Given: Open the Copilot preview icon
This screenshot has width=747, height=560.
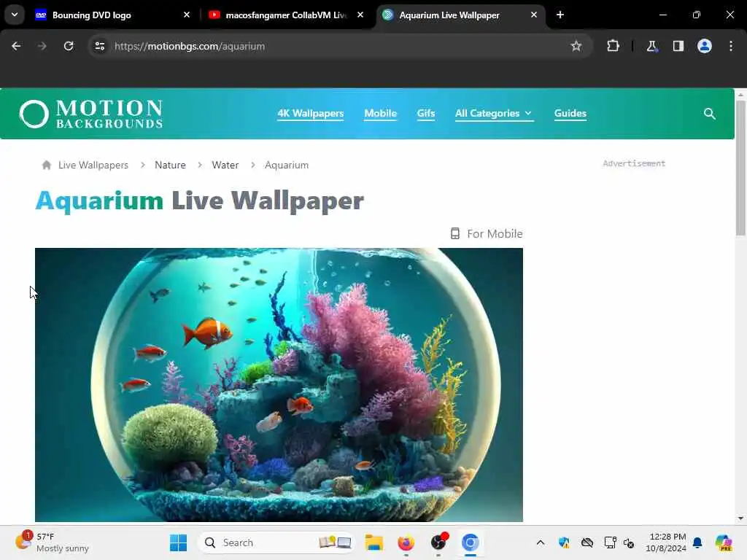Looking at the screenshot, I should [x=724, y=542].
